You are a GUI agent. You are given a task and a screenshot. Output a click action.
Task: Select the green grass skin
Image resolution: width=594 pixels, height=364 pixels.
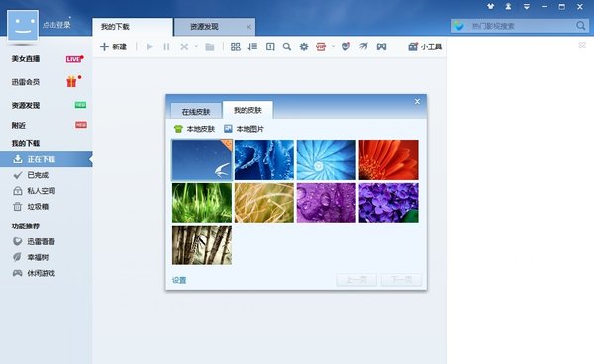(202, 203)
